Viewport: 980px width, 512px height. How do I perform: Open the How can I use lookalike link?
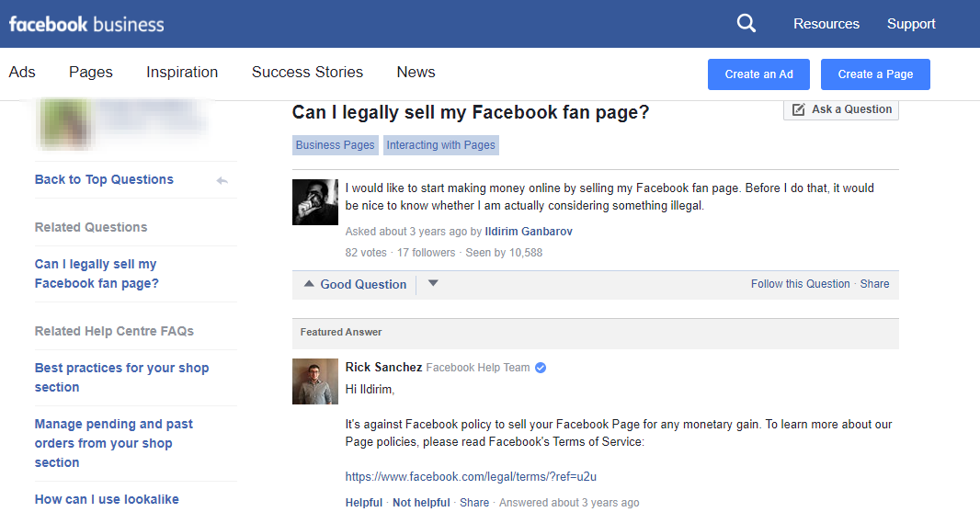[x=107, y=499]
